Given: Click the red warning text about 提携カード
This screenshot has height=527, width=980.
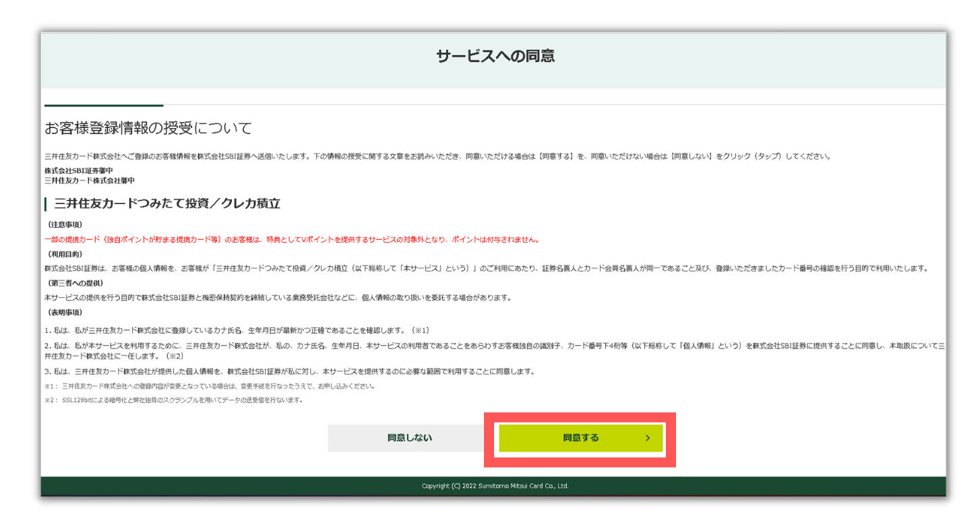Looking at the screenshot, I should (291, 240).
